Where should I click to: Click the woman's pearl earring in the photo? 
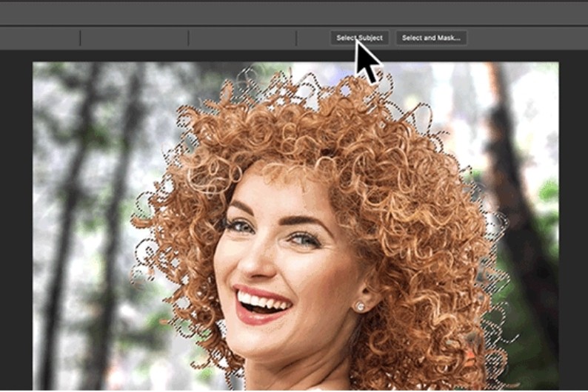361,306
